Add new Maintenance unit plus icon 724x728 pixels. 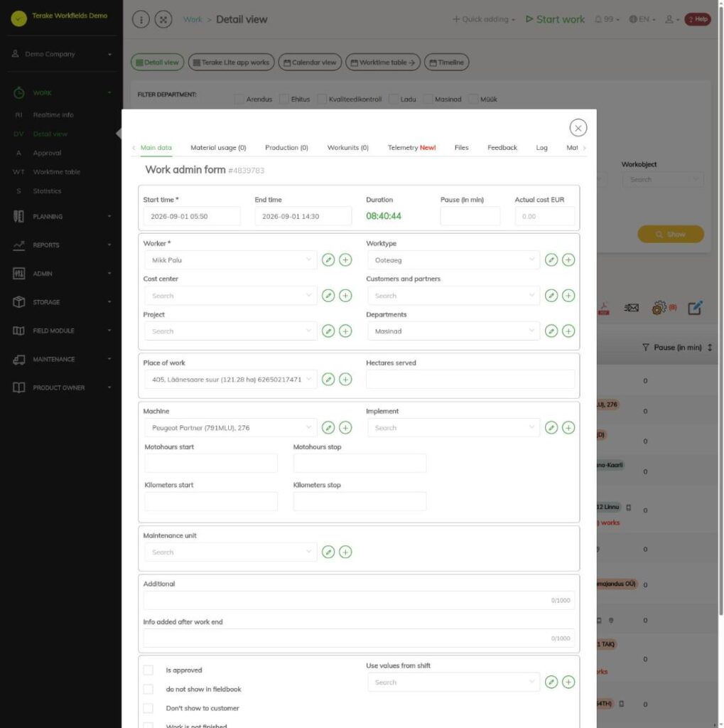pyautogui.click(x=345, y=552)
